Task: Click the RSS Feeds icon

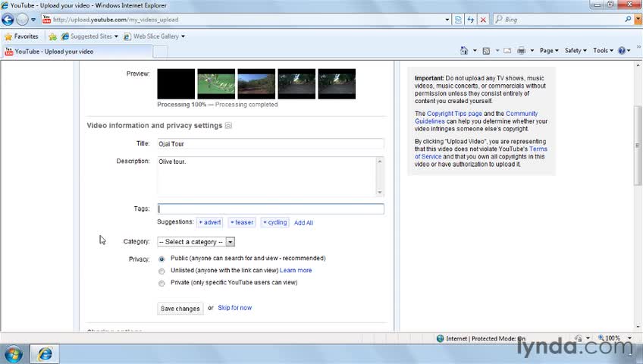Action: [486, 51]
